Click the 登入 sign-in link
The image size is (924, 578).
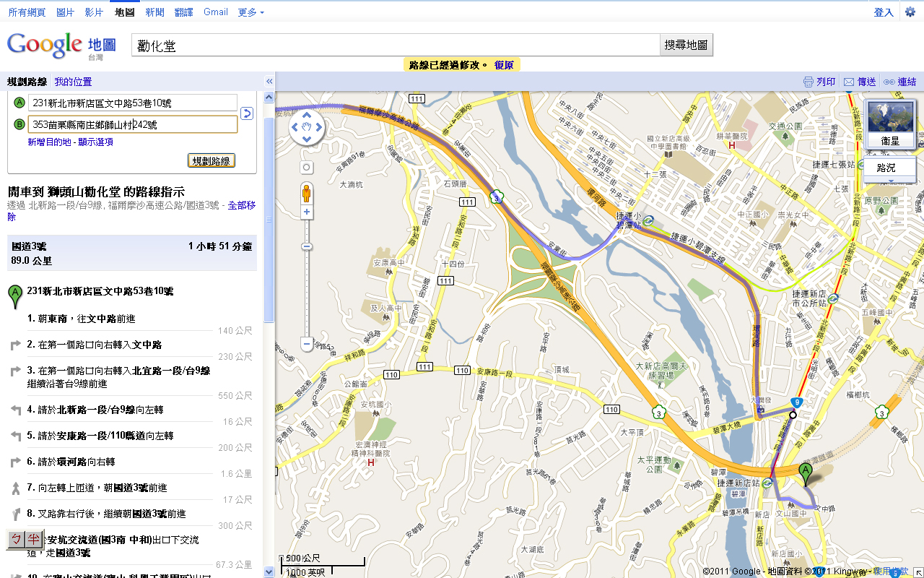pyautogui.click(x=884, y=12)
